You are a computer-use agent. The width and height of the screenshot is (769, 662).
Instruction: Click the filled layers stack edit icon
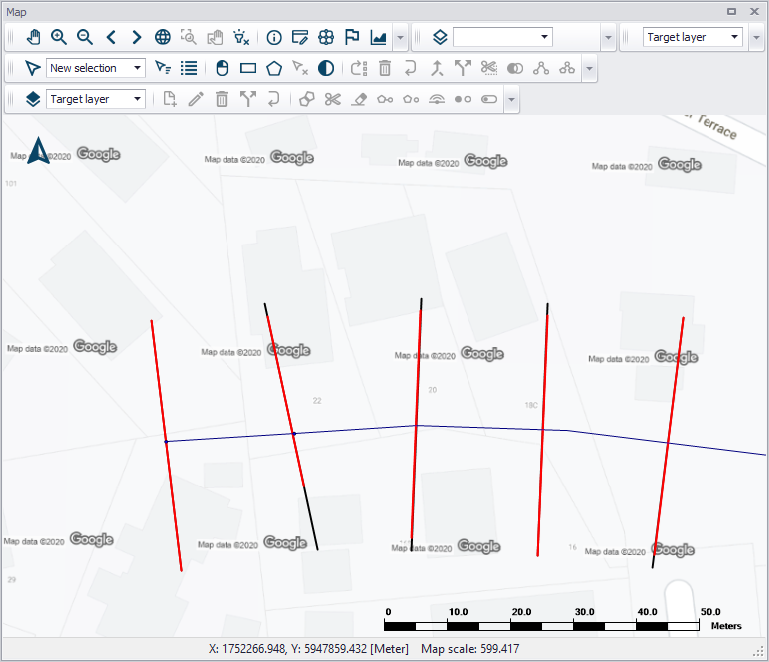(x=32, y=99)
